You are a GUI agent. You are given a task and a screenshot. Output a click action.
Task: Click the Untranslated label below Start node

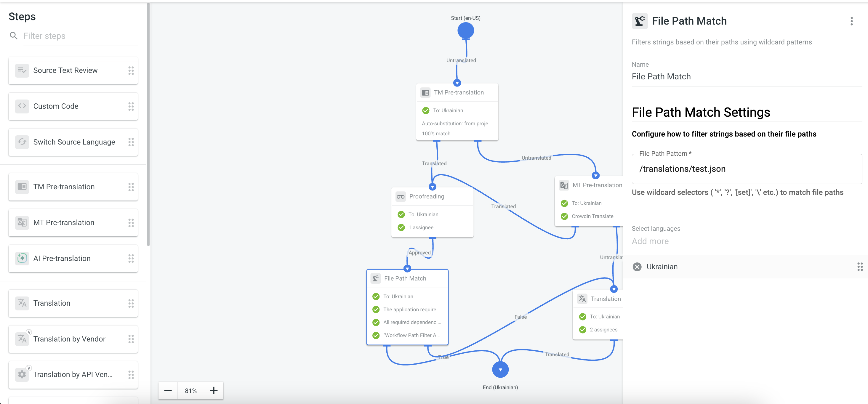pyautogui.click(x=461, y=60)
